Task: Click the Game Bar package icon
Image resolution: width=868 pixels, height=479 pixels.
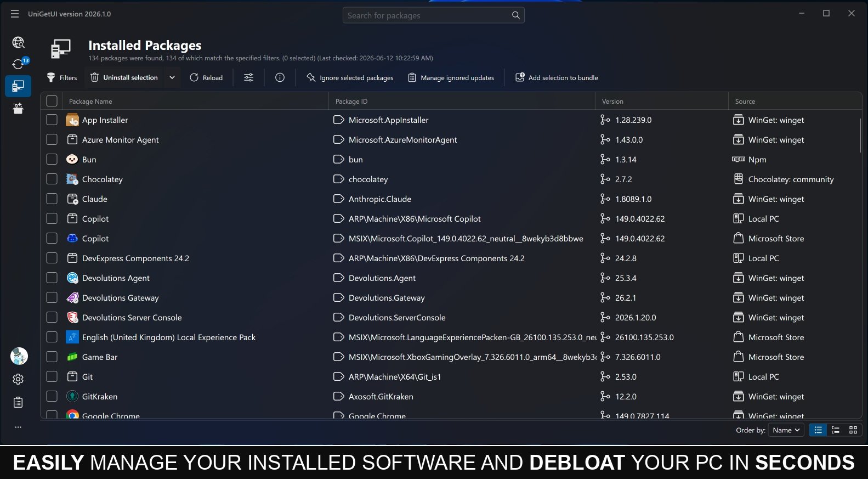Action: (x=72, y=357)
